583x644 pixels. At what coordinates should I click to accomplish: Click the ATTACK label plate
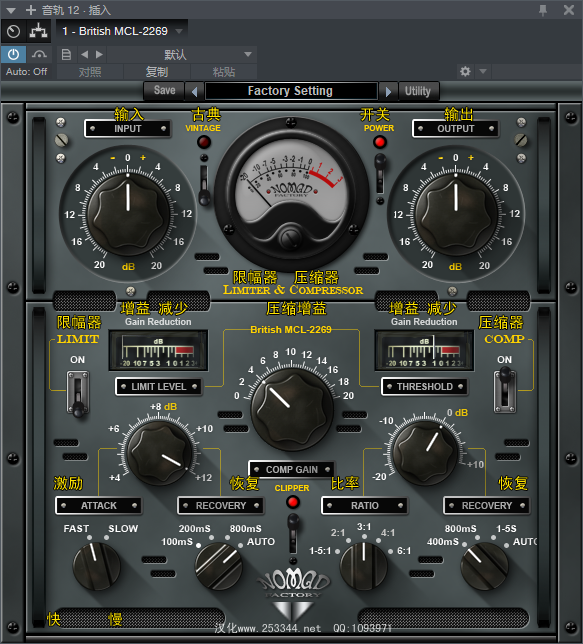coord(99,506)
